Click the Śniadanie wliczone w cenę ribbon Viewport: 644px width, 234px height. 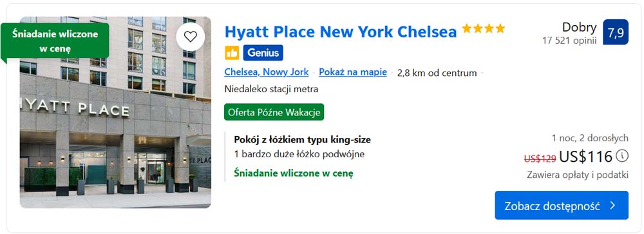[x=55, y=41]
